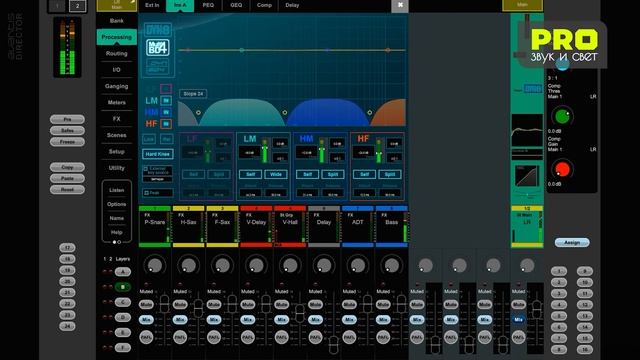Open the key source selector under External key source
This screenshot has width=640, height=360.
[158, 179]
